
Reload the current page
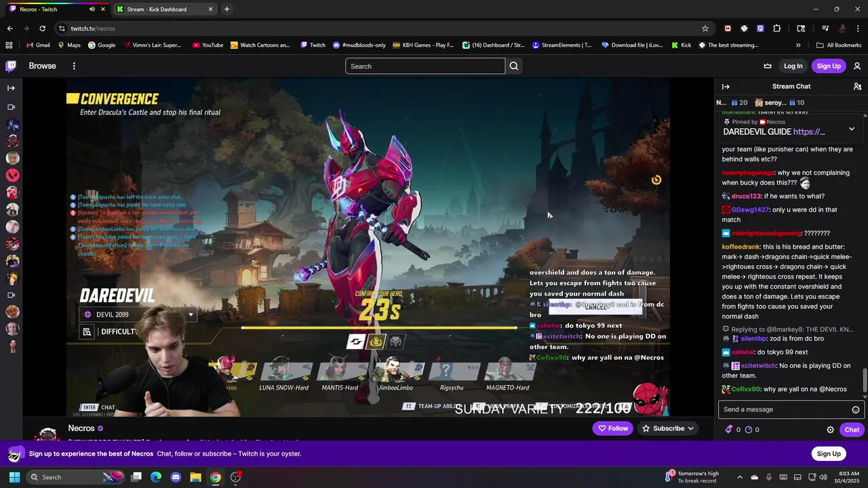click(x=42, y=28)
